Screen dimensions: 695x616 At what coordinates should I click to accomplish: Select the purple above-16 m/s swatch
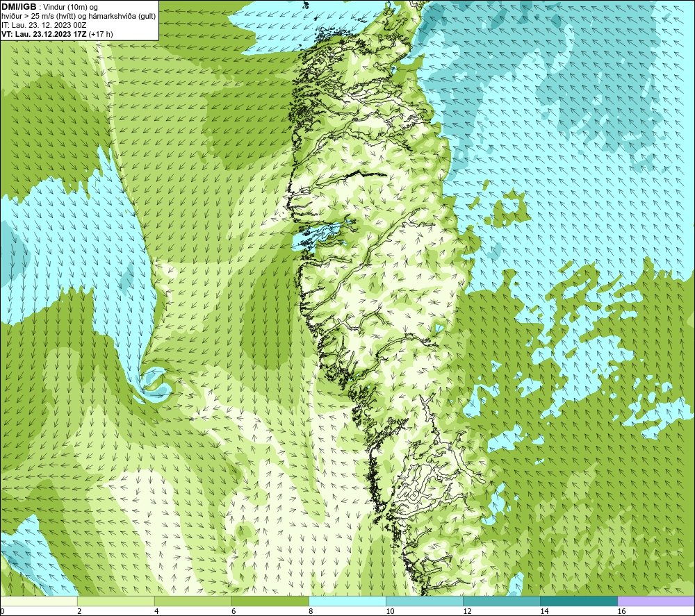(x=656, y=601)
